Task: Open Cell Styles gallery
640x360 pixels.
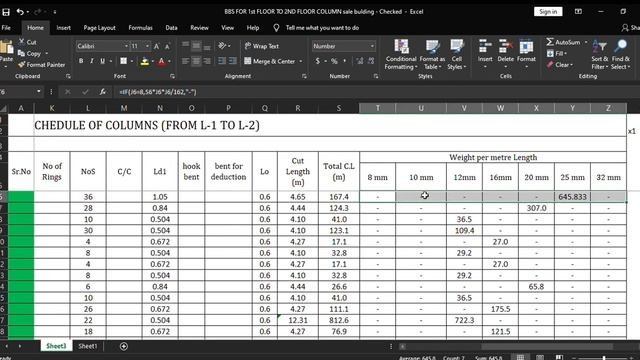Action: pyautogui.click(x=457, y=55)
